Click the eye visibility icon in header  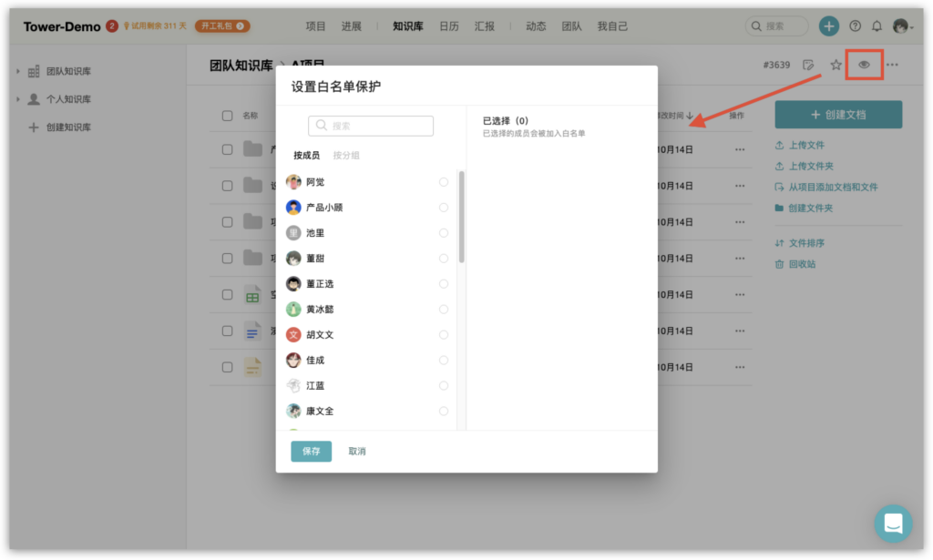point(864,65)
